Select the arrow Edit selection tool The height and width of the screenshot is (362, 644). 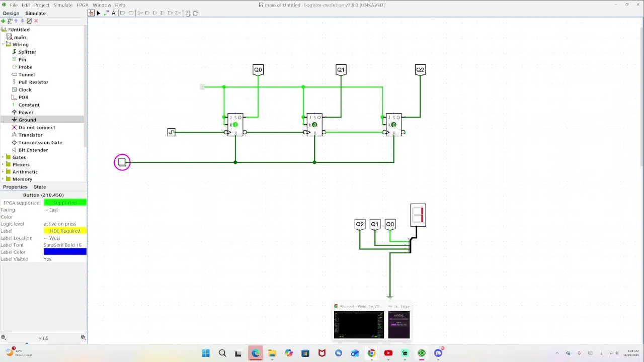(x=99, y=13)
